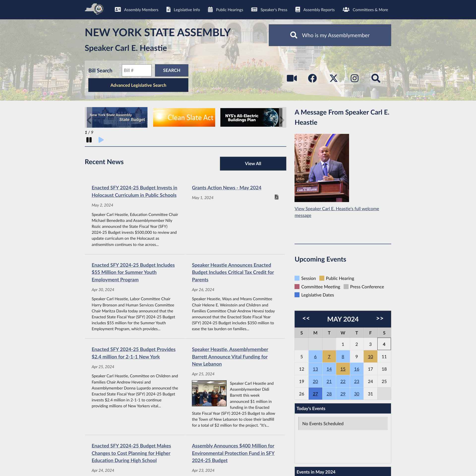Click View All recent news button

pyautogui.click(x=253, y=163)
